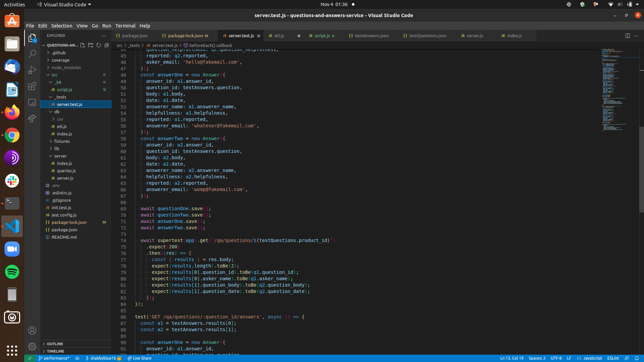Switch to the testAnswers.json tab
The image size is (644, 362).
pos(371,36)
